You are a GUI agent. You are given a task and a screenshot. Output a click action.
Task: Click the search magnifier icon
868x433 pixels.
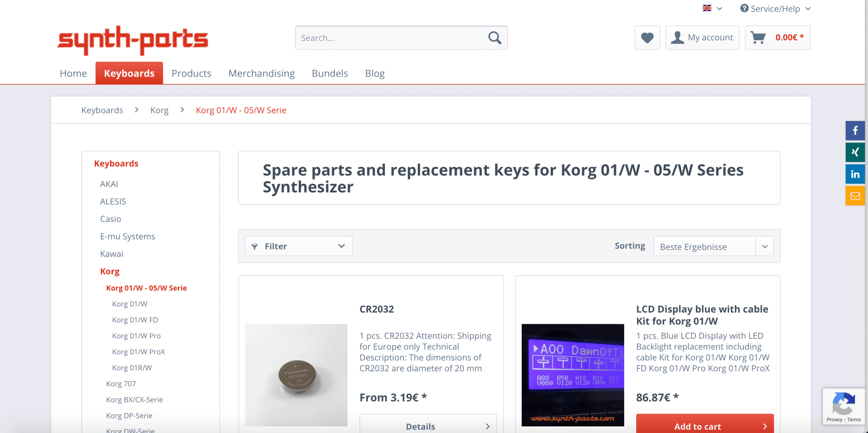[495, 38]
